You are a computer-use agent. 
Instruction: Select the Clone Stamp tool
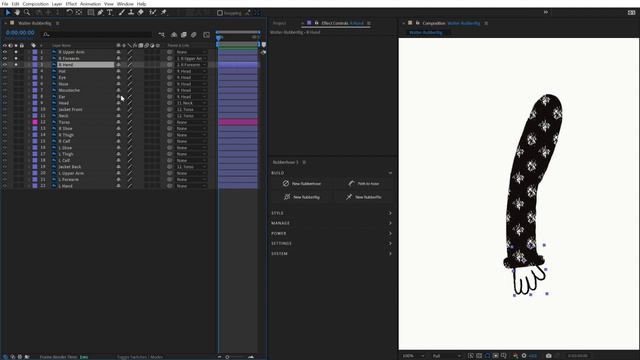coord(131,13)
